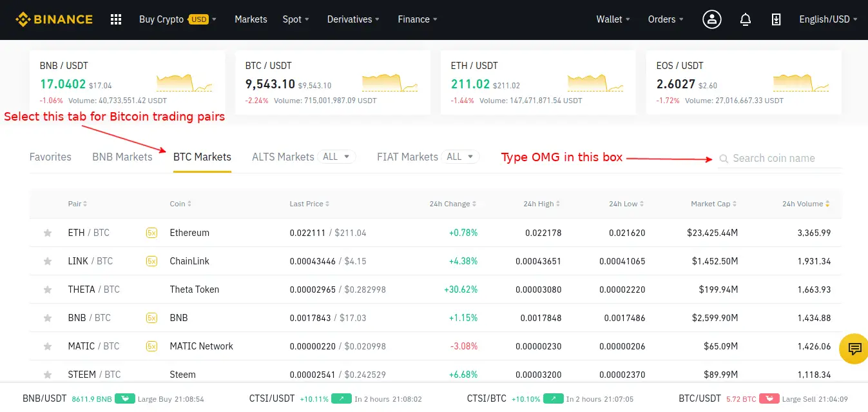Open the ALTS Markets ALL dropdown
This screenshot has width=868, height=412.
(337, 157)
